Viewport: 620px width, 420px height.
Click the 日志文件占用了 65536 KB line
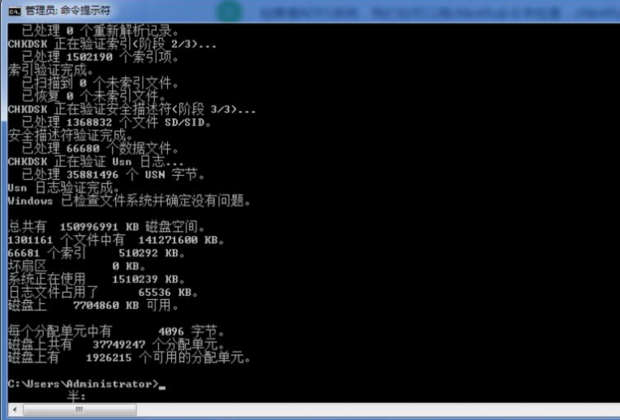(x=103, y=292)
